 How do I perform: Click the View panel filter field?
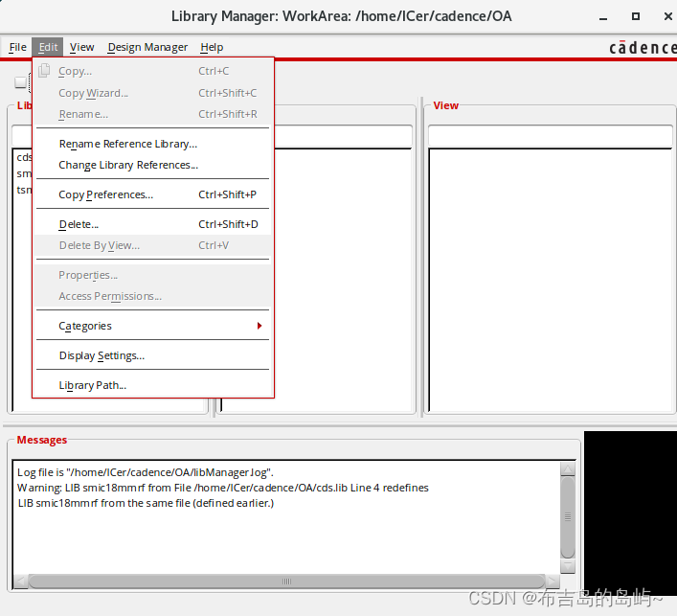click(550, 137)
